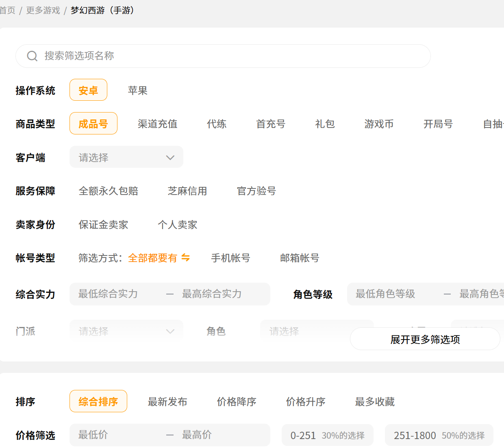Select 渠道充值 product type
Viewport: 504px width, 448px height.
157,124
